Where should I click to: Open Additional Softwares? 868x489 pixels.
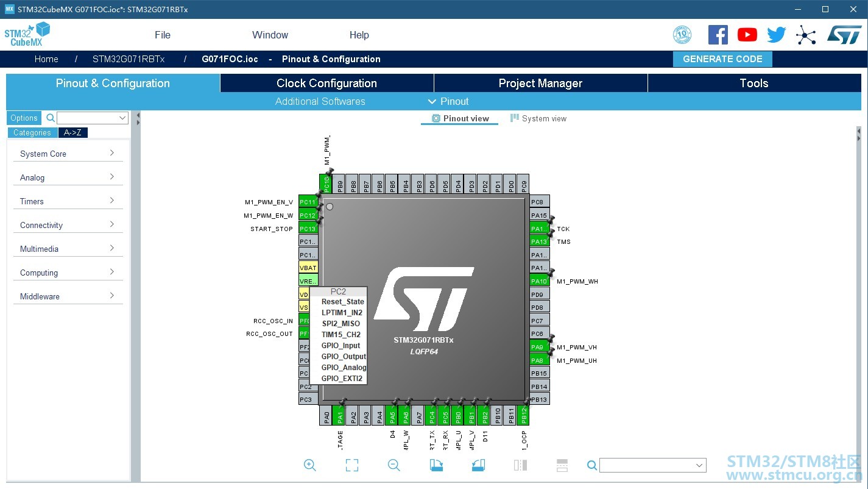pyautogui.click(x=320, y=101)
